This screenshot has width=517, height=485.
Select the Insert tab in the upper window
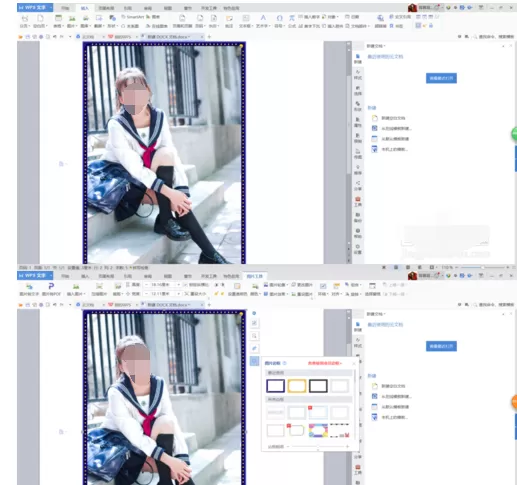coord(85,8)
